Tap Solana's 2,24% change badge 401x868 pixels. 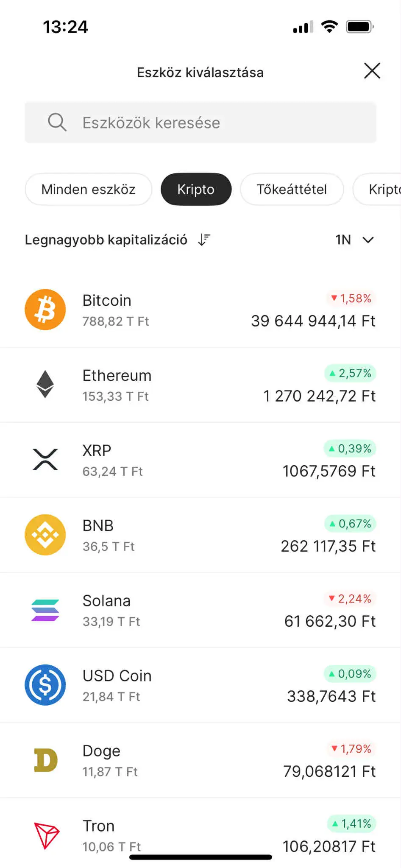tap(350, 599)
